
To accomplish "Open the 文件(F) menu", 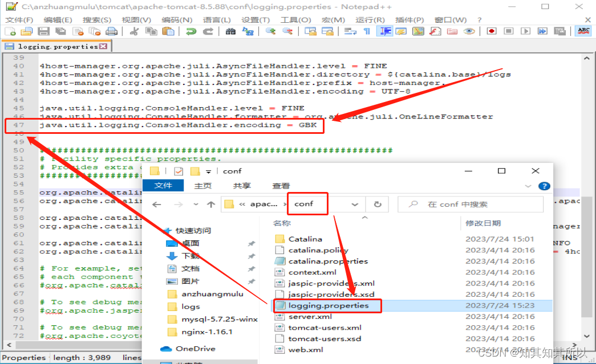I will pos(19,20).
